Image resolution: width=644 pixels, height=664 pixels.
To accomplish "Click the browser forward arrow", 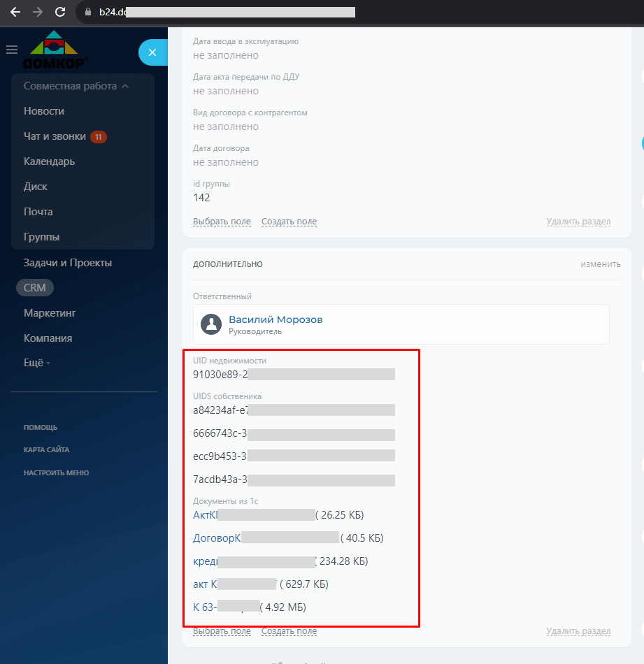I will coord(38,12).
